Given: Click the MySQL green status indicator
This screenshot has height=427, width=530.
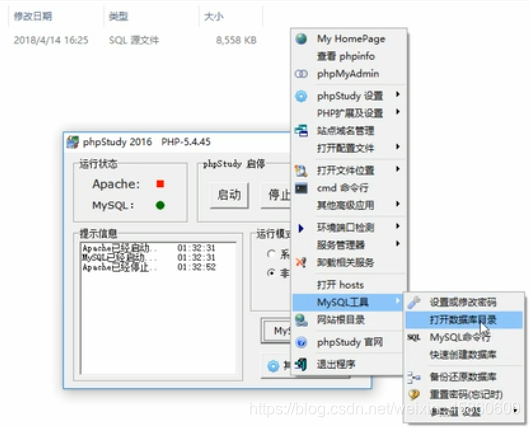Looking at the screenshot, I should coord(160,205).
